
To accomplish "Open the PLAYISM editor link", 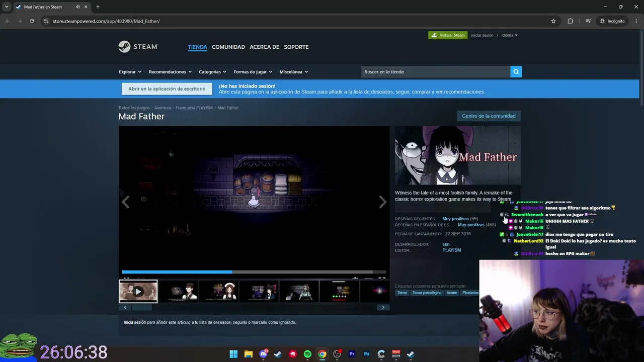I will coord(451,250).
